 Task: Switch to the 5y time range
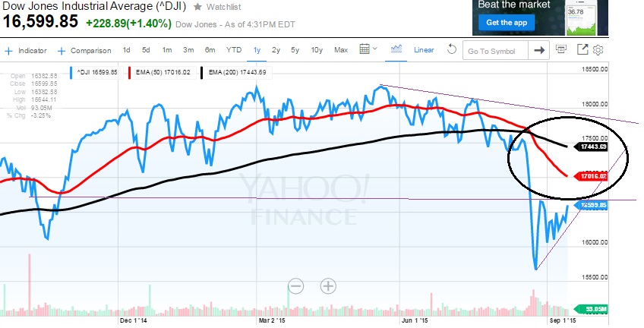click(296, 50)
